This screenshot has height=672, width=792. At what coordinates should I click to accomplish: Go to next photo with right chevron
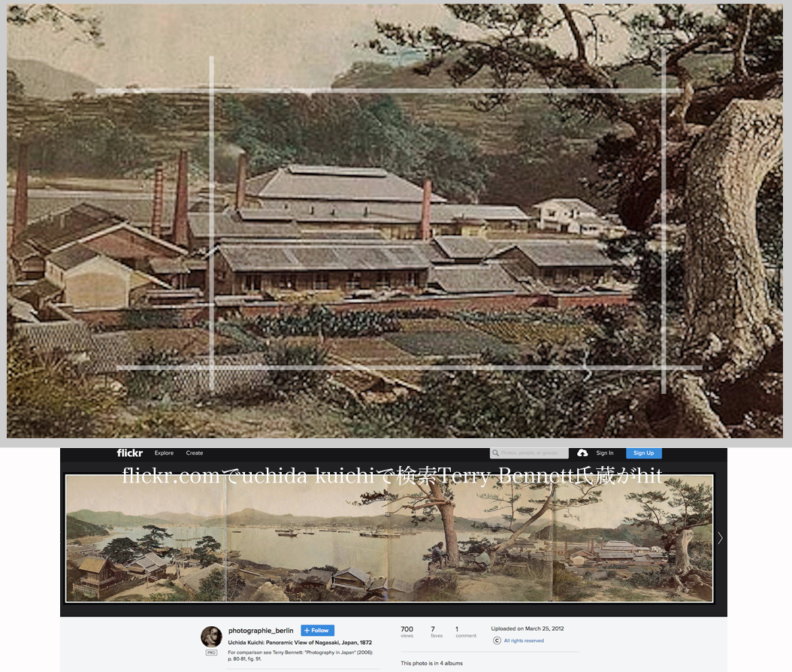(720, 538)
